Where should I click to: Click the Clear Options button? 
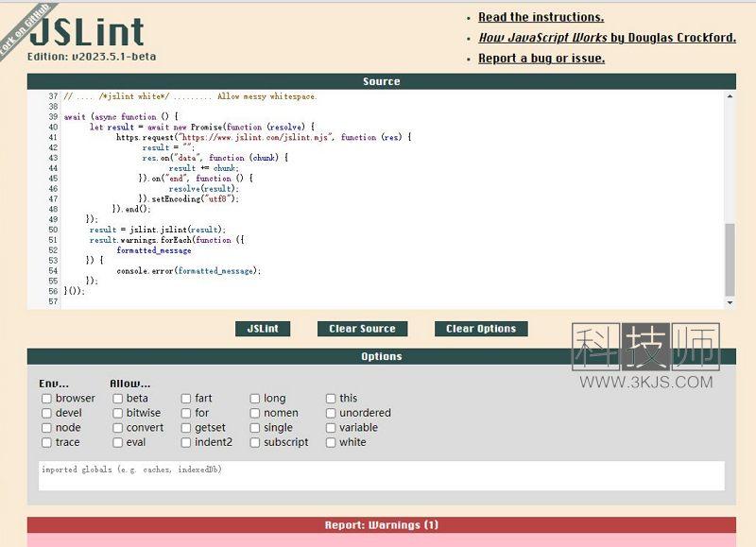coord(481,329)
